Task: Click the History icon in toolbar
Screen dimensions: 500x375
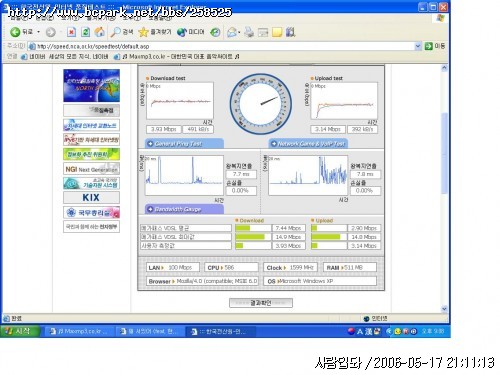Action: pos(215,32)
